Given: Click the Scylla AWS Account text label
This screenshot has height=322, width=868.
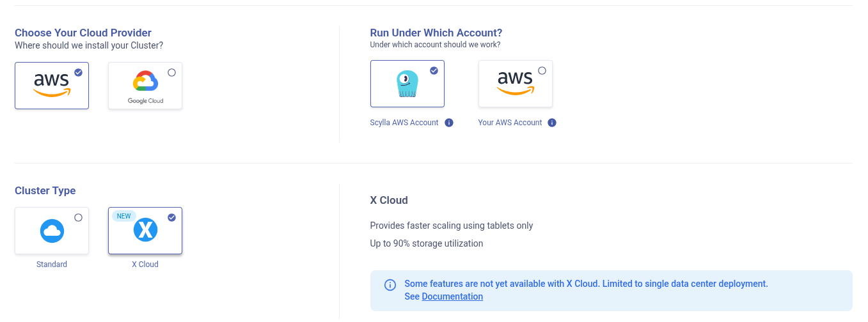Looking at the screenshot, I should tap(404, 123).
